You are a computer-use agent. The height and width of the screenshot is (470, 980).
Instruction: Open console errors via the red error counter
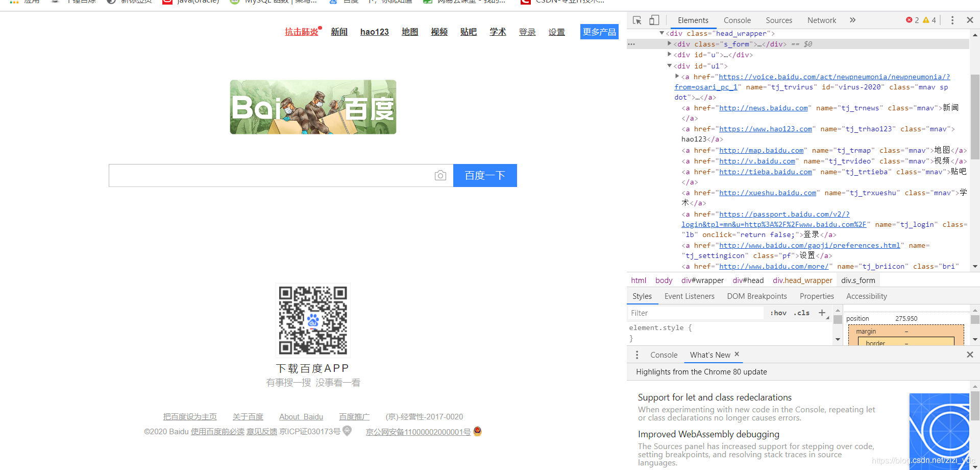912,20
